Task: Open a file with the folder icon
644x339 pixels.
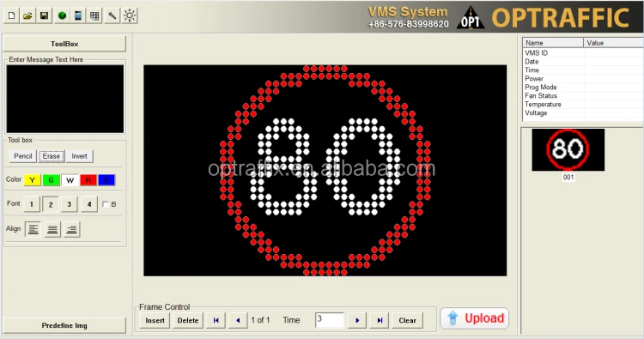Action: coord(28,16)
